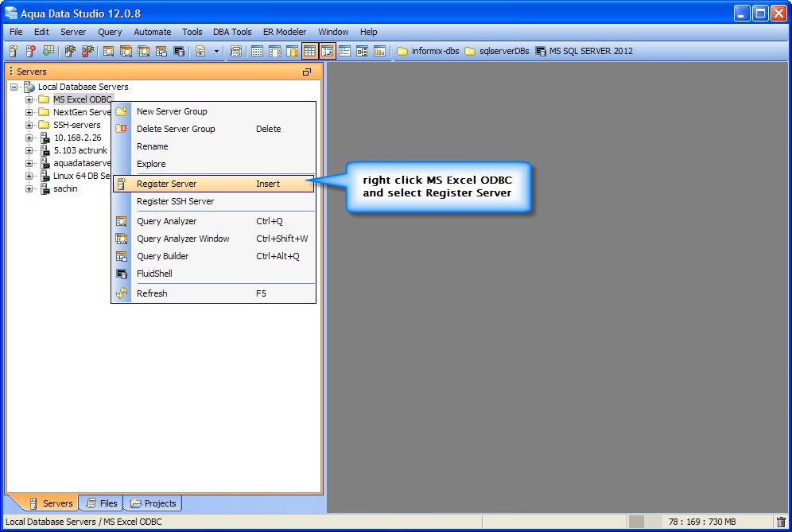792x532 pixels.
Task: Open the MS SQL SERVER 2012 bookmark
Action: (x=584, y=51)
